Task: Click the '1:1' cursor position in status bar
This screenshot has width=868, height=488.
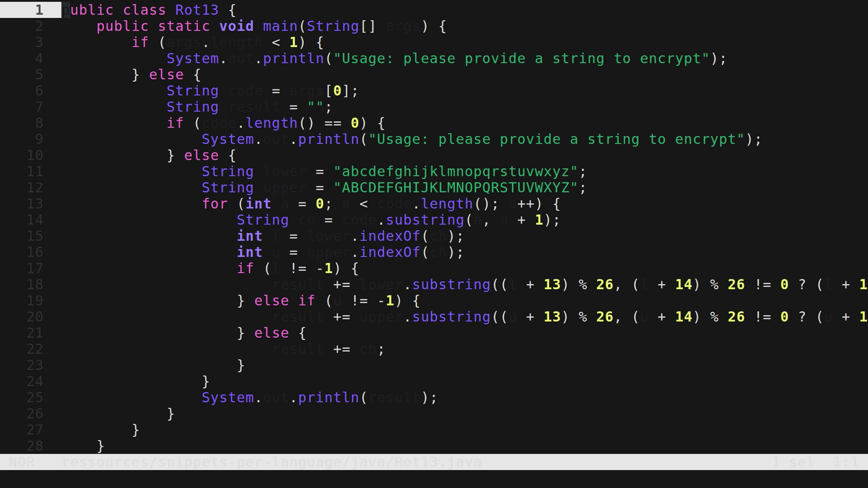Action: tap(845, 462)
